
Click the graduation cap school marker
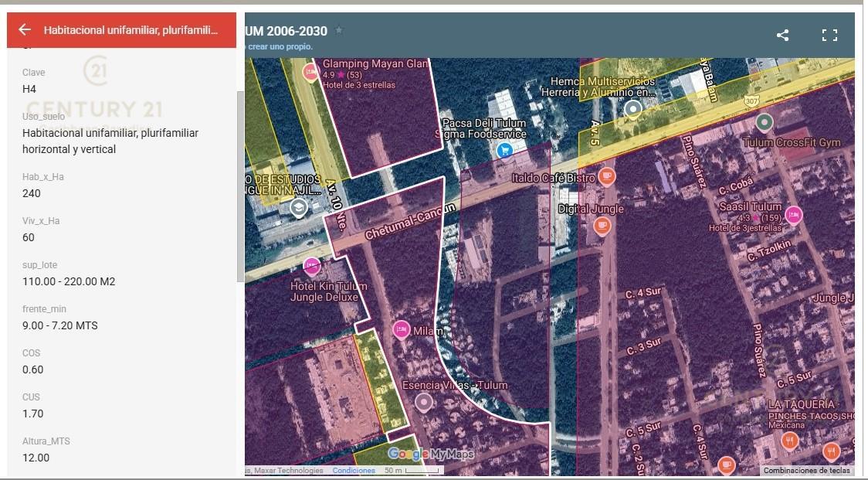tap(299, 209)
